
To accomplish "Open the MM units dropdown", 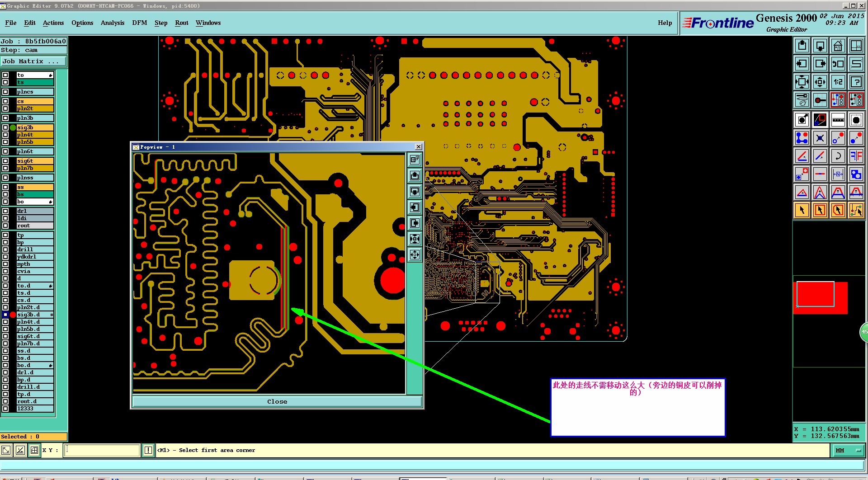I will point(848,450).
